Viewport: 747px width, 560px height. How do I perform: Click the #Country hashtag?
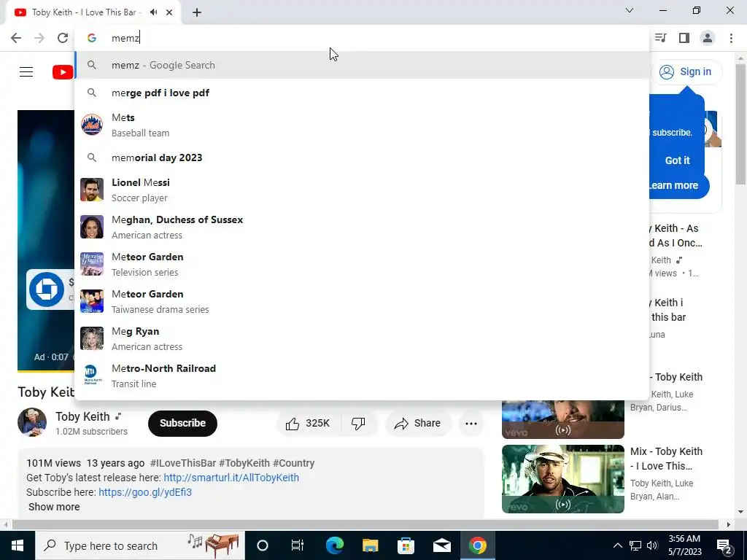[x=293, y=463]
